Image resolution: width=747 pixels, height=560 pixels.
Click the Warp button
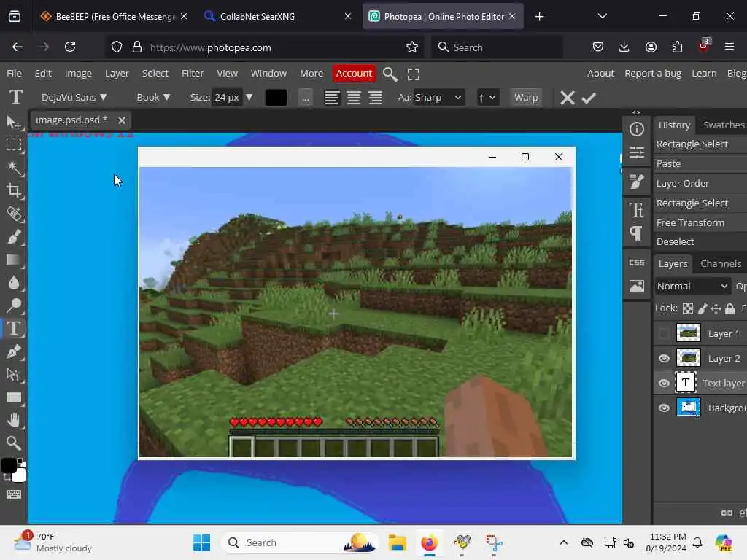coord(526,97)
